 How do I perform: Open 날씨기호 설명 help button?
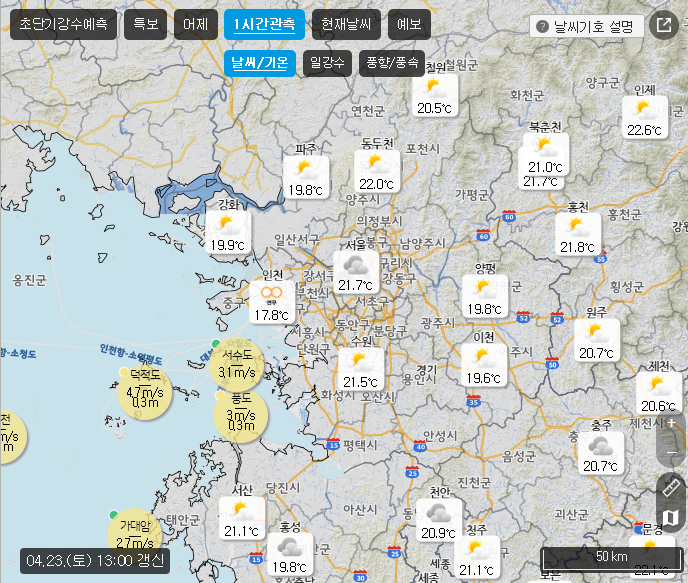pos(587,26)
